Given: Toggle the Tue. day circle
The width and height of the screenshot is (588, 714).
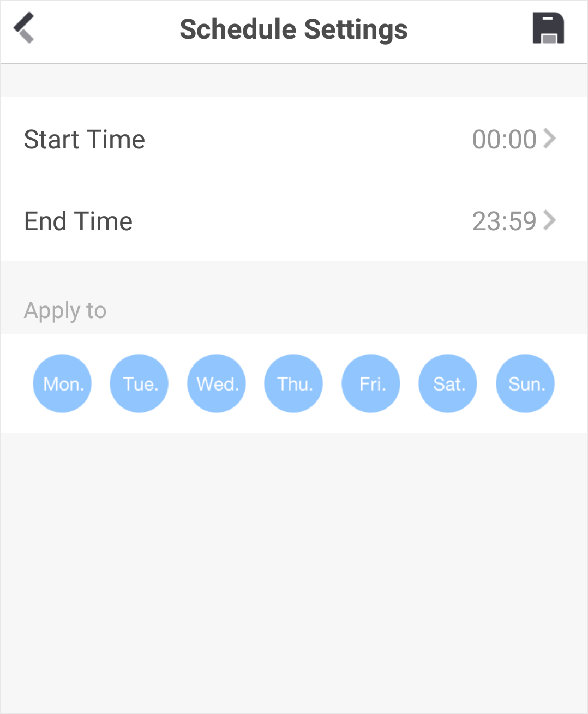Looking at the screenshot, I should 139,383.
